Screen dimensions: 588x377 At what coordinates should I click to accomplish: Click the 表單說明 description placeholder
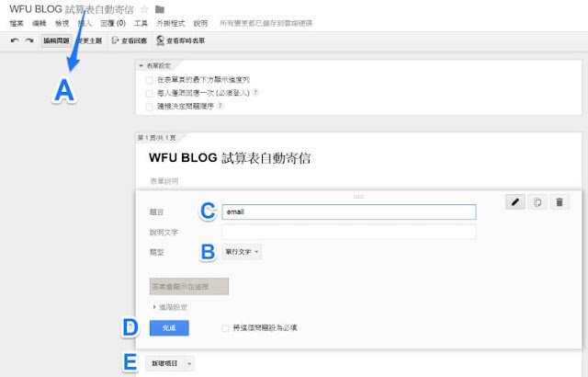click(164, 181)
